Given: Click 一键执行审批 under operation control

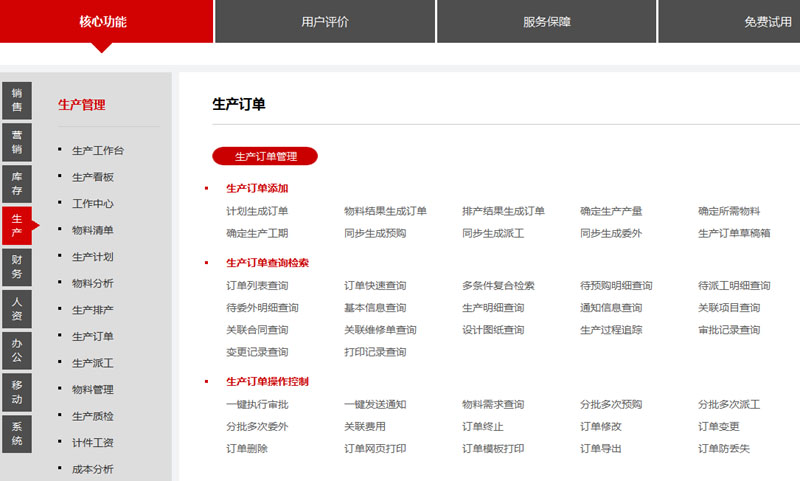Looking at the screenshot, I should point(257,405).
